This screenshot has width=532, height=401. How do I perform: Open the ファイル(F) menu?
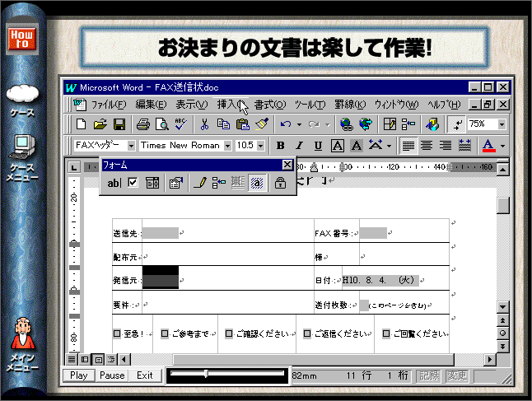[108, 105]
